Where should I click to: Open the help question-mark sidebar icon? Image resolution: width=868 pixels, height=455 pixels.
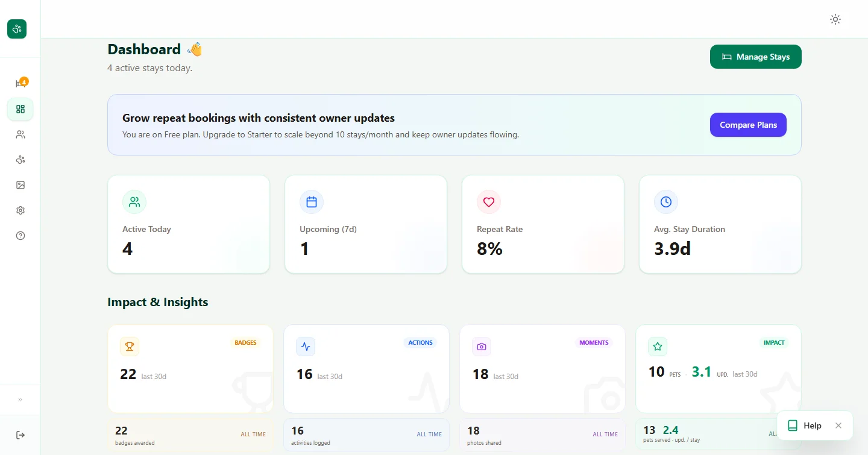coord(20,236)
